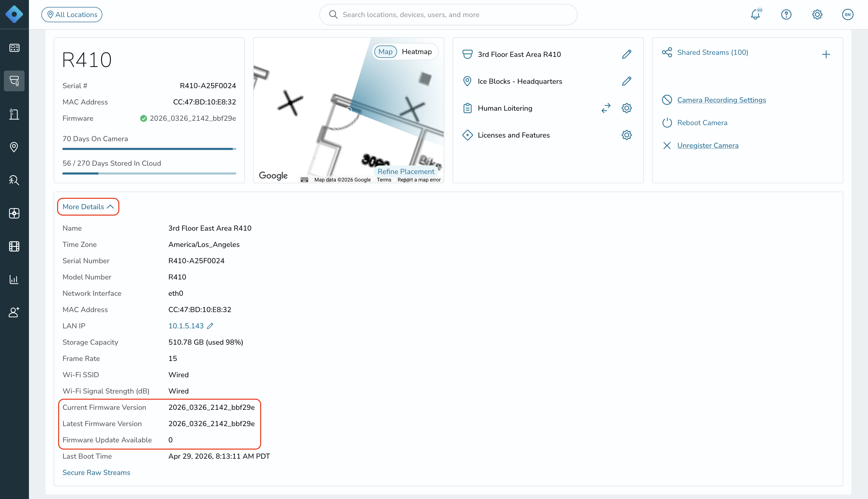868x499 pixels.
Task: Open the saved clips sidebar icon
Action: tap(14, 213)
